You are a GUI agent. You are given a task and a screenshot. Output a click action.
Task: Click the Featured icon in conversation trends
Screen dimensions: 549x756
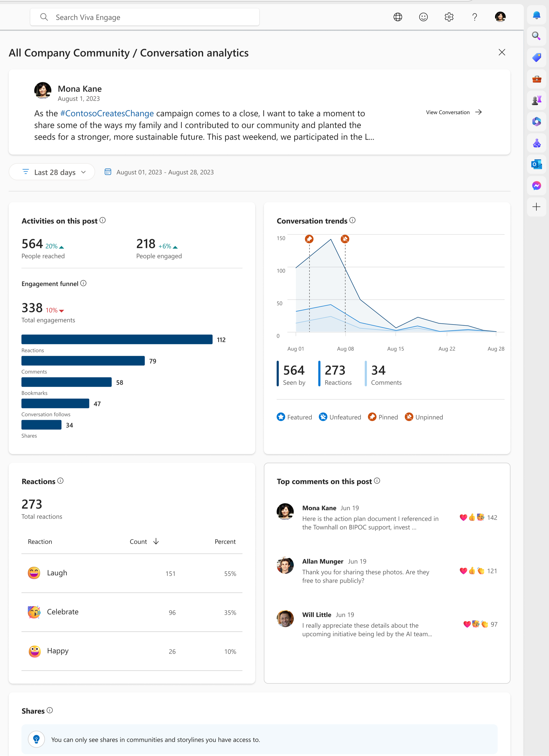281,417
